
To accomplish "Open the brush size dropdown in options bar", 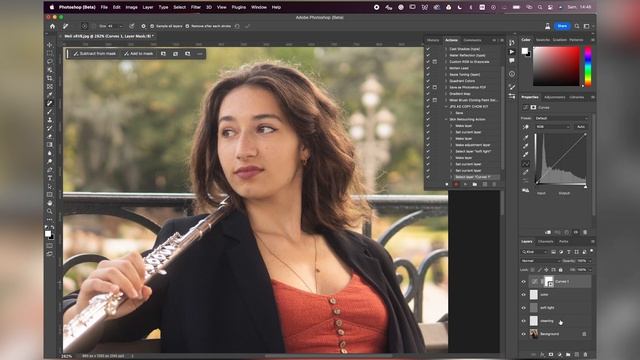I will point(121,26).
